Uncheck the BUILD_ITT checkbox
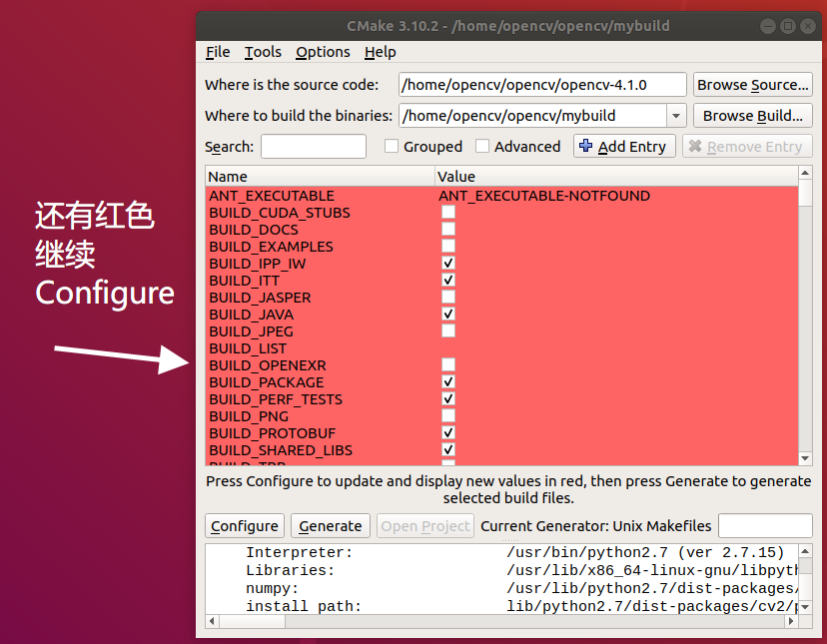The height and width of the screenshot is (644, 827). (448, 281)
